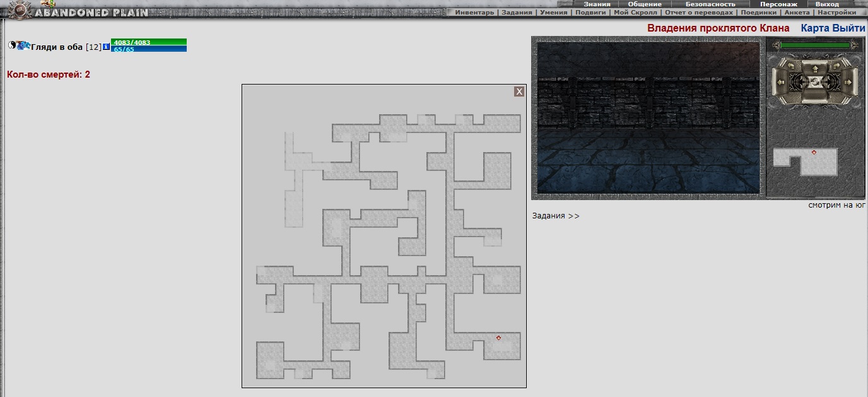Click the blue mana bar 65/65
Viewport: 868px width, 397px height.
[149, 49]
